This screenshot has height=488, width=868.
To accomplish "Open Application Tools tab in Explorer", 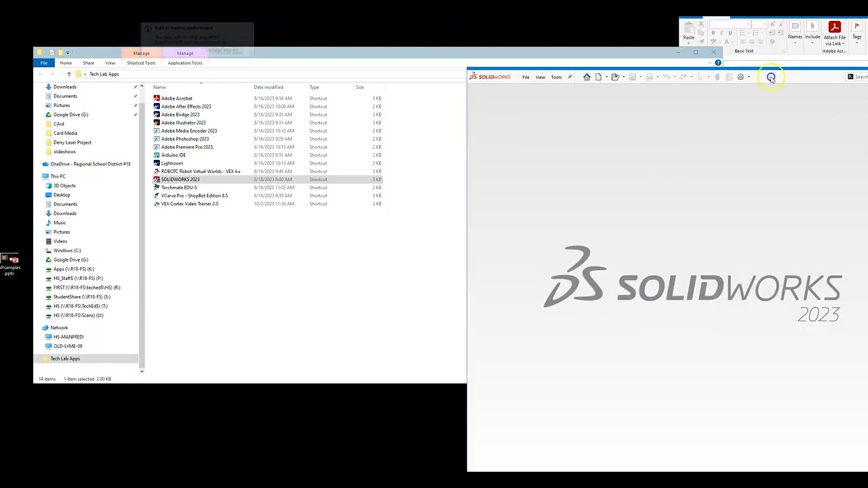I will coord(185,63).
